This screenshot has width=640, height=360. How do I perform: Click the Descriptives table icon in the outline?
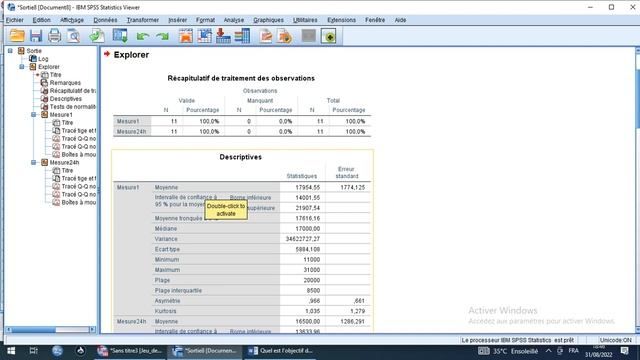(44, 99)
